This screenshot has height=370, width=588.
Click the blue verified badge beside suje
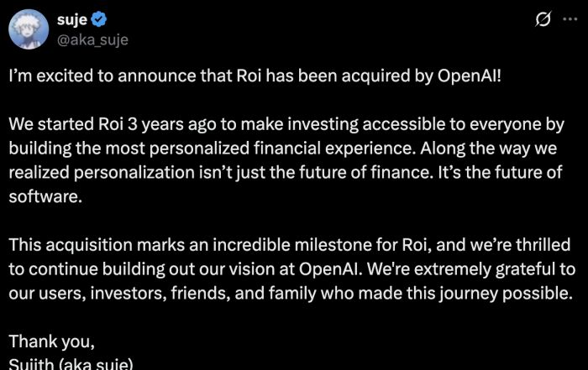pyautogui.click(x=98, y=18)
